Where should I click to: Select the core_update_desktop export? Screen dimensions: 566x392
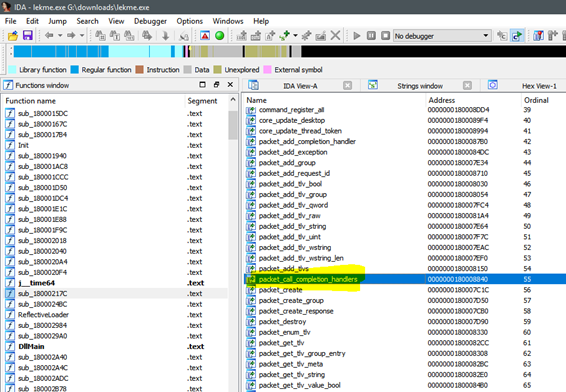405,120
